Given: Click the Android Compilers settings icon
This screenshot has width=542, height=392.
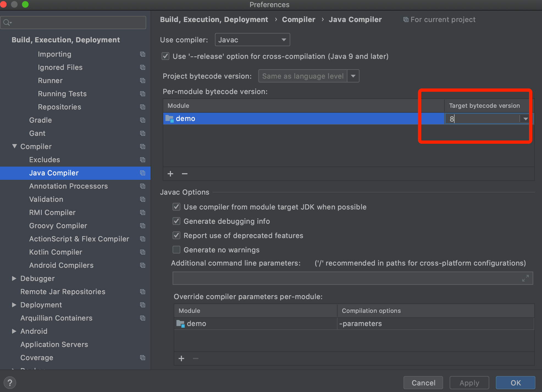Looking at the screenshot, I should pyautogui.click(x=143, y=265).
